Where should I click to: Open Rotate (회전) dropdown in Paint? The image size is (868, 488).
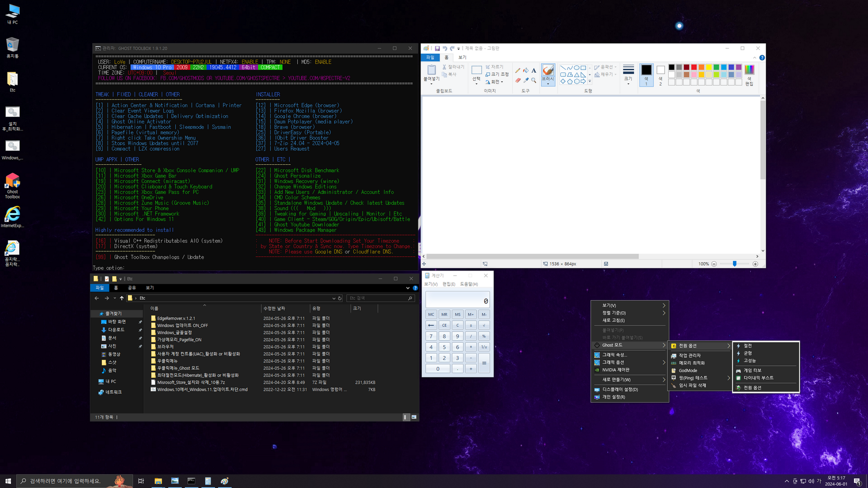click(x=495, y=82)
